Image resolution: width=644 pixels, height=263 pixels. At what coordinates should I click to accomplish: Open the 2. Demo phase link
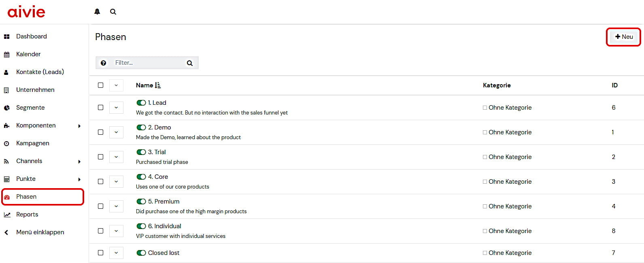click(x=159, y=127)
